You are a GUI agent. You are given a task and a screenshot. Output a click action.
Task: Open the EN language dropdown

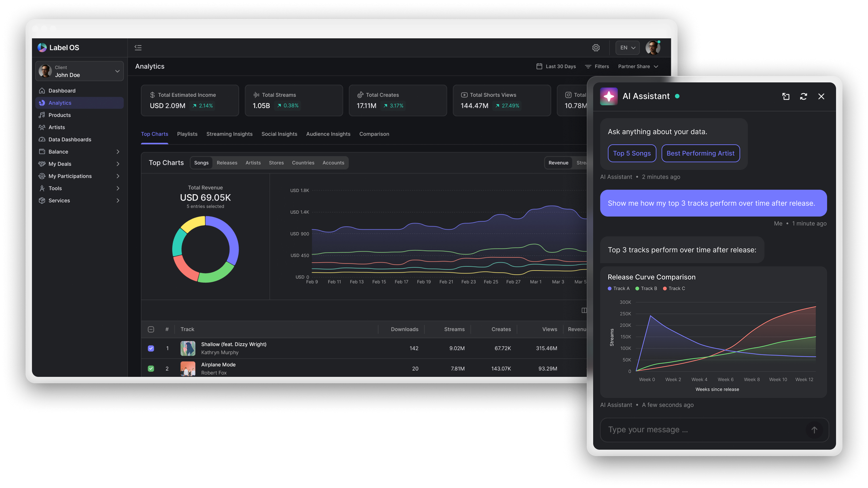[627, 48]
